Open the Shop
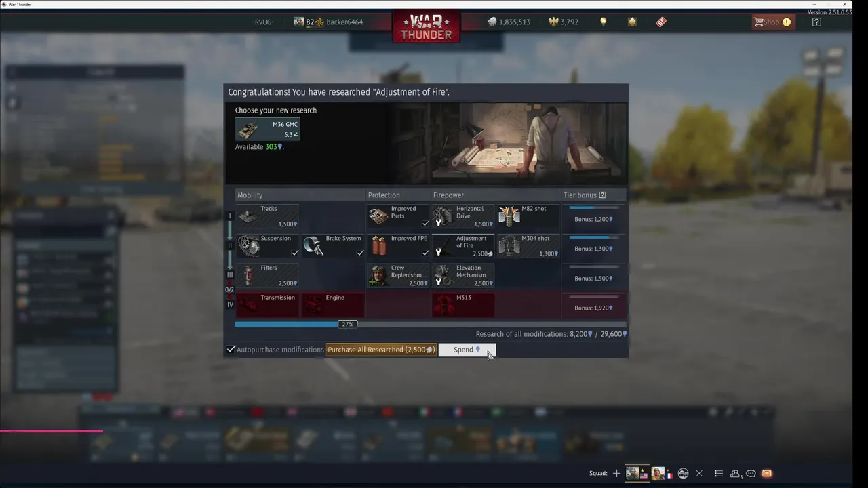Viewport: 868px width, 488px height. point(772,22)
